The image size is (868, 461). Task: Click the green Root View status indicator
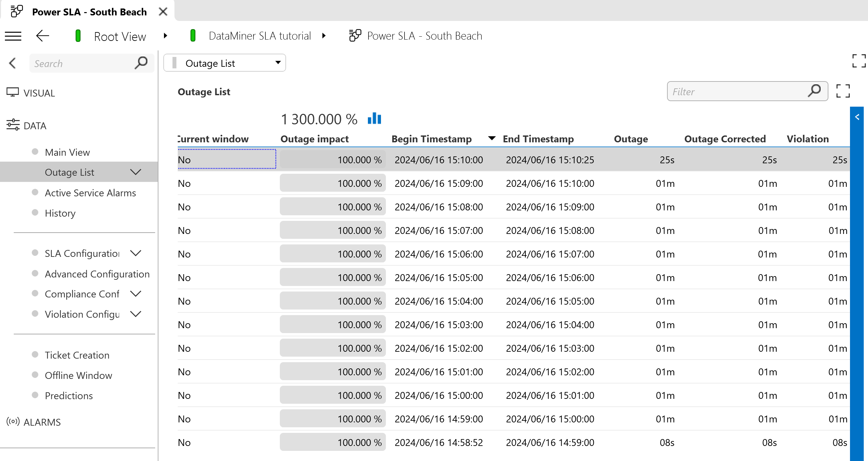tap(78, 36)
